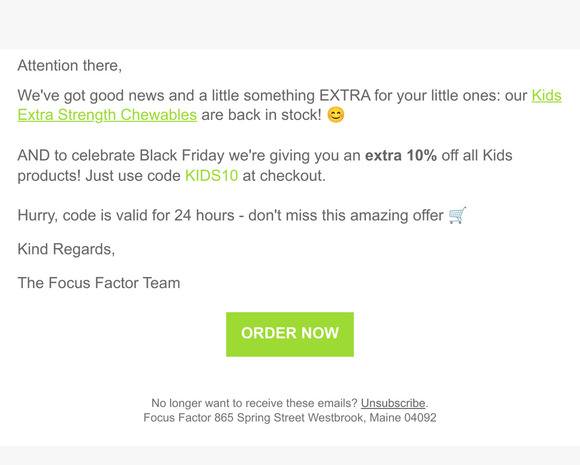
Task: Click the capitalized word 'EXTRA'
Action: 345,95
